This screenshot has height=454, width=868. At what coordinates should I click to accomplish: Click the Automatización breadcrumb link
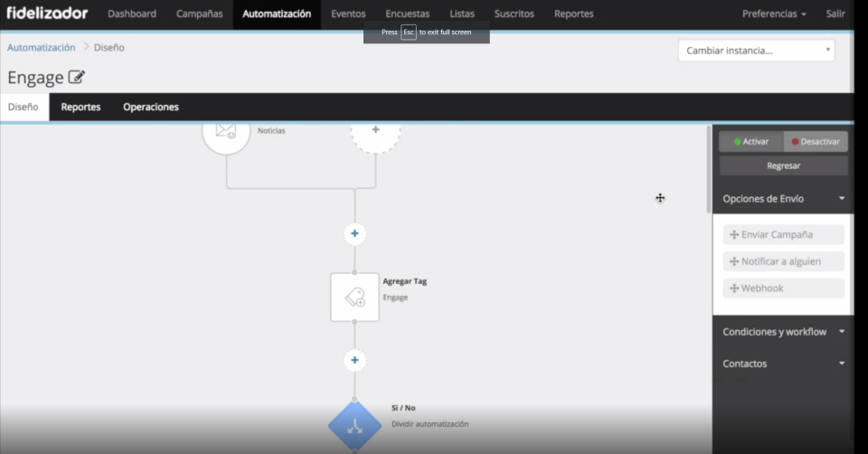(x=42, y=47)
